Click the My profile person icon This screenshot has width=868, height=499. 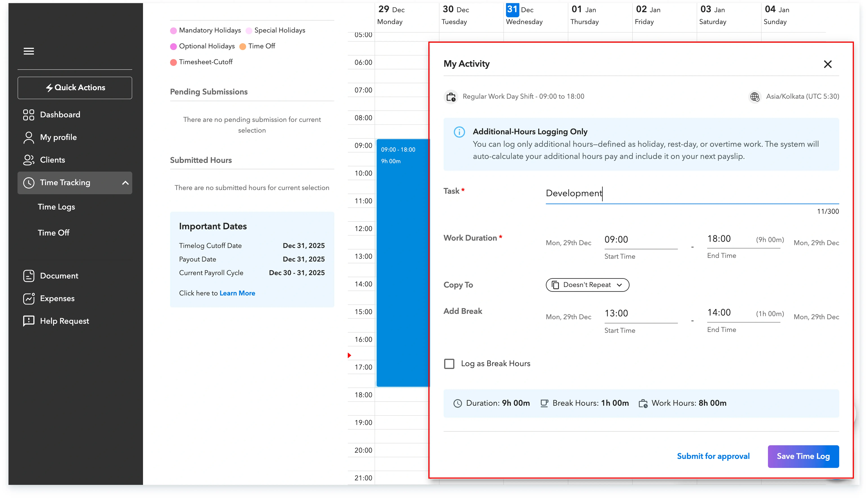point(29,137)
